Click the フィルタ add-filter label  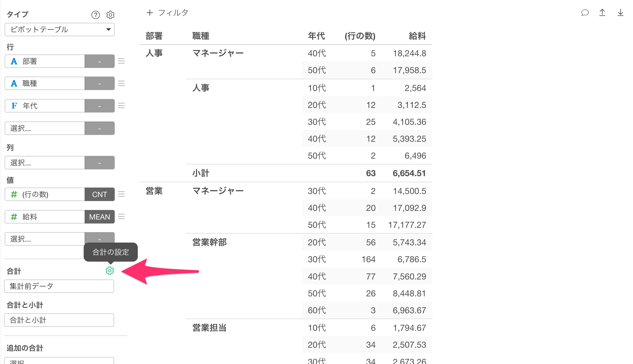(173, 13)
